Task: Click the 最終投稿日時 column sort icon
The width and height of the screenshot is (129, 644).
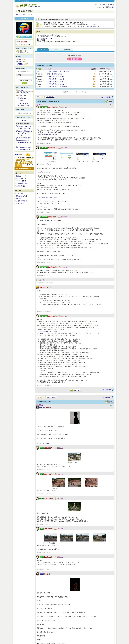Action: (x=109, y=69)
